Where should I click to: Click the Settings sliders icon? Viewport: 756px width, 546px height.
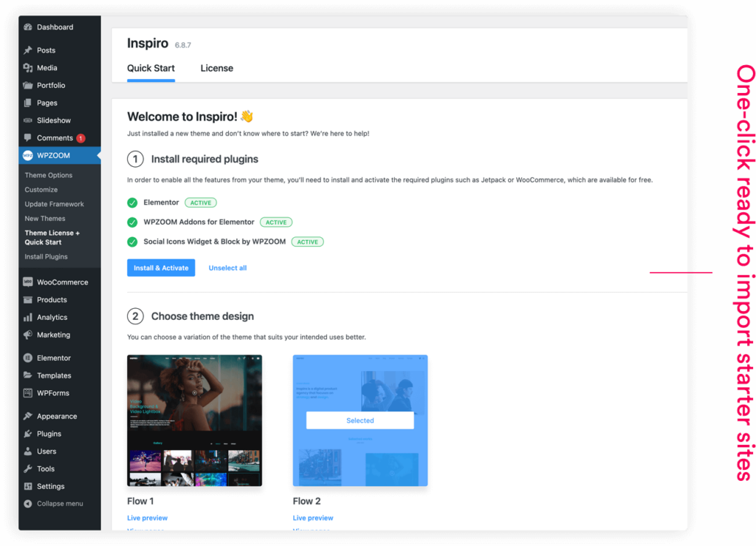[x=28, y=486]
